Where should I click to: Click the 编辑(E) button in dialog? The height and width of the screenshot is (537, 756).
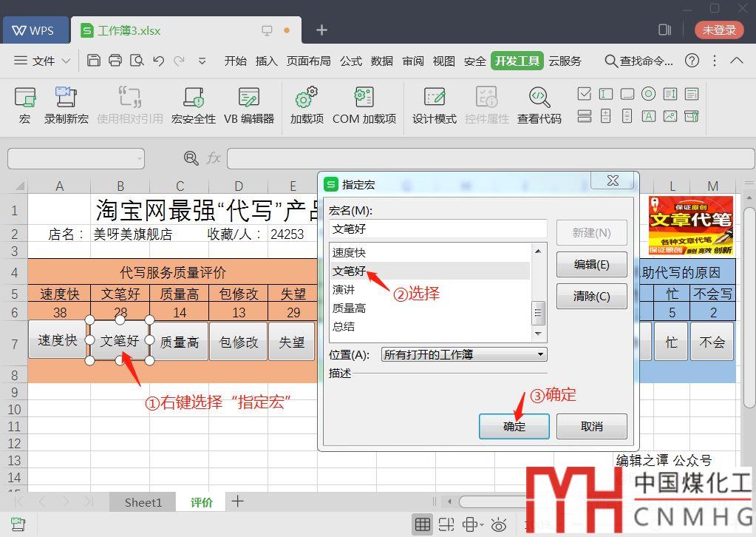[592, 264]
